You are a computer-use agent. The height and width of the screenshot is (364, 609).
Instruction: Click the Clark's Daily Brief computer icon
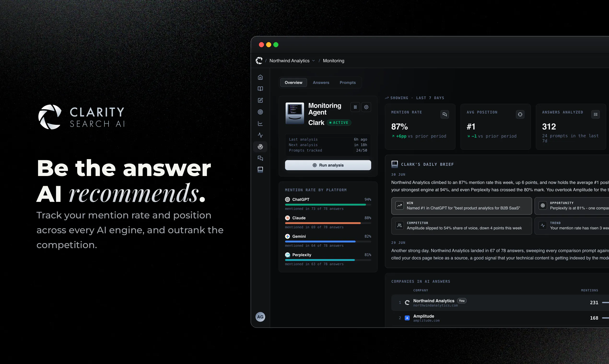[x=395, y=164]
